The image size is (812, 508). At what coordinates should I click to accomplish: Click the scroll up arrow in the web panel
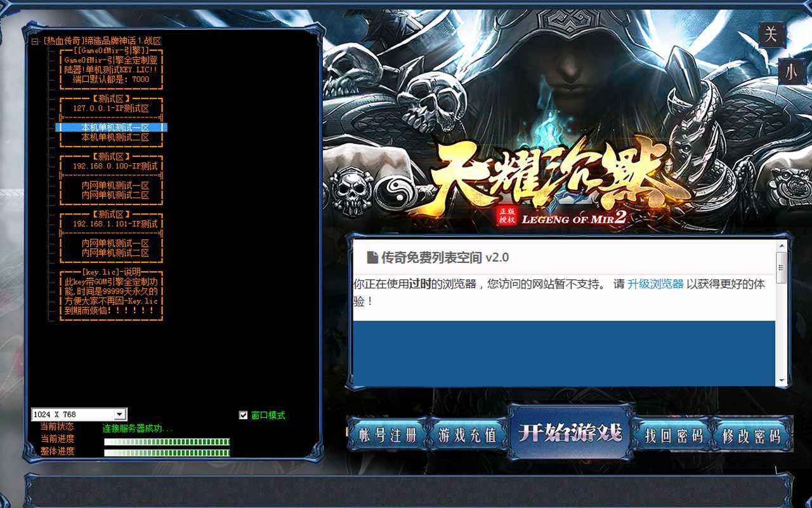click(x=782, y=246)
